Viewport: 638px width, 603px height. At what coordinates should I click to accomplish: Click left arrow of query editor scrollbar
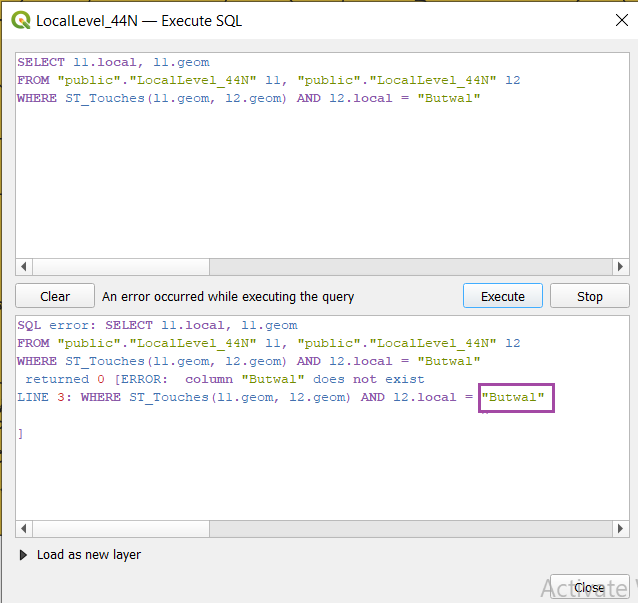24,267
